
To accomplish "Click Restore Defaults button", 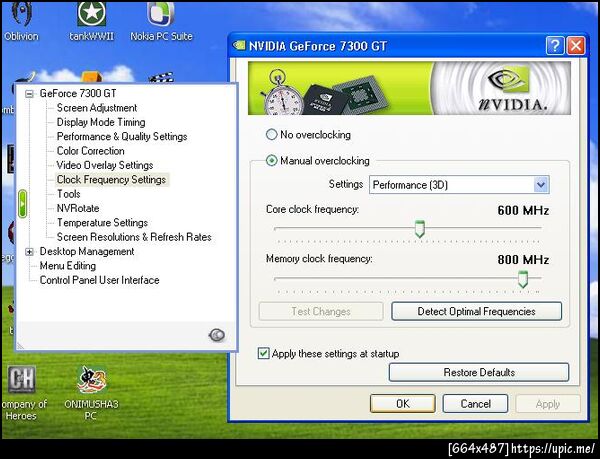I will coord(479,372).
